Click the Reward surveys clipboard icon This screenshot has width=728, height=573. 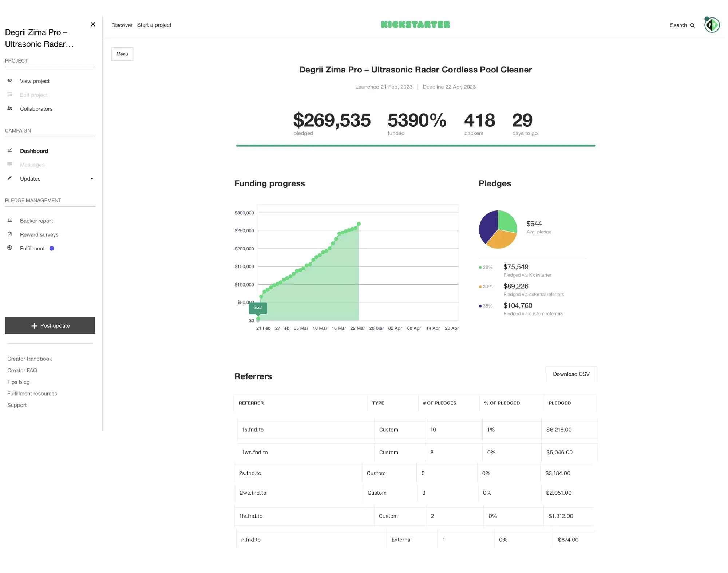pos(10,234)
